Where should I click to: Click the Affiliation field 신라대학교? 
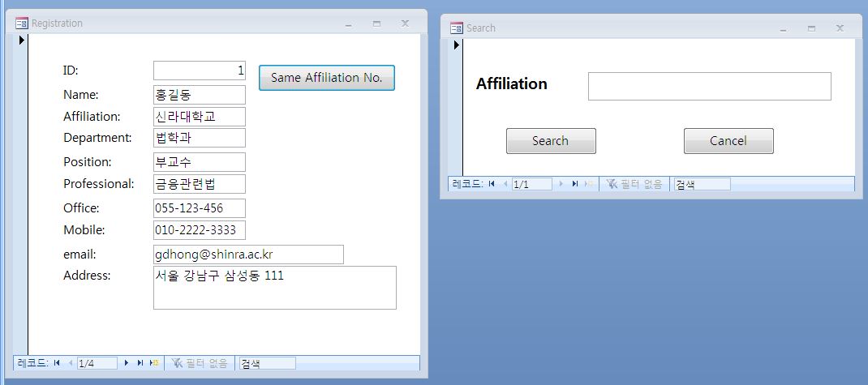200,117
